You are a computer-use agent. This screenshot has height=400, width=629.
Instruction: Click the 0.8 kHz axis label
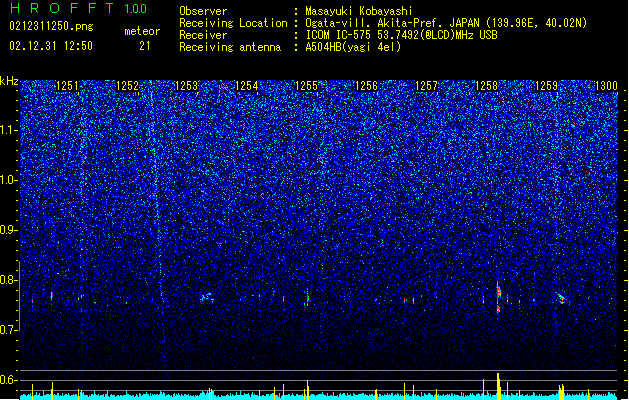click(9, 280)
